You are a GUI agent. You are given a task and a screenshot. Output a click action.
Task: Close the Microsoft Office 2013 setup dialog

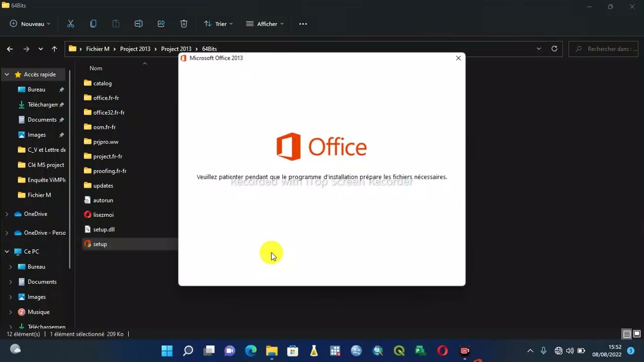pyautogui.click(x=458, y=58)
